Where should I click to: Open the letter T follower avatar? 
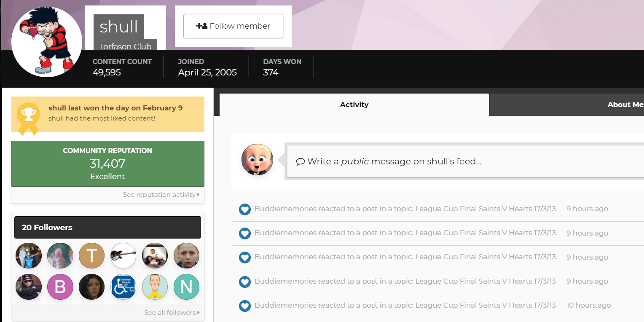click(x=91, y=256)
